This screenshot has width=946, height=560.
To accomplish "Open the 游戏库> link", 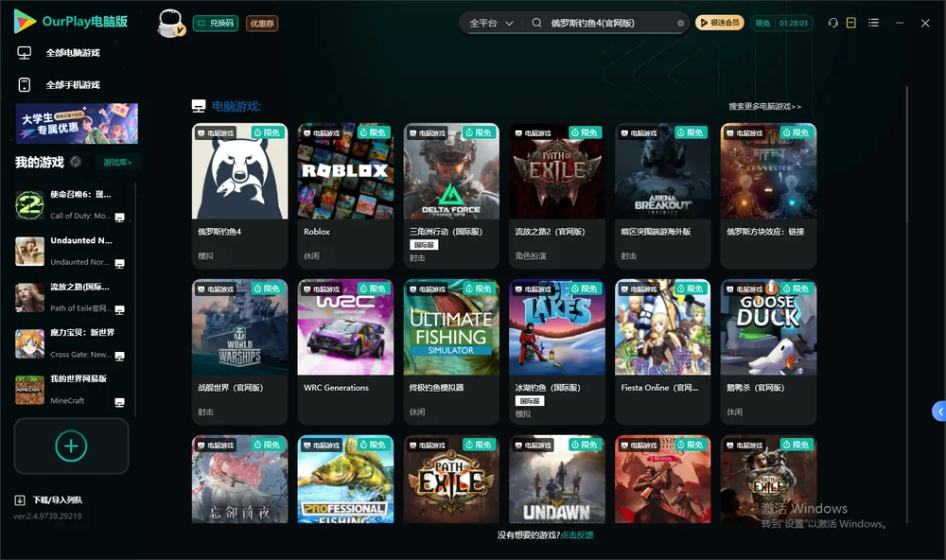I will [117, 163].
